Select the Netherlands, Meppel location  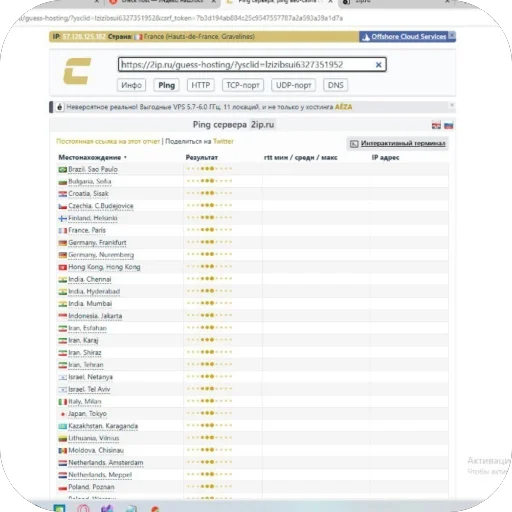100,475
